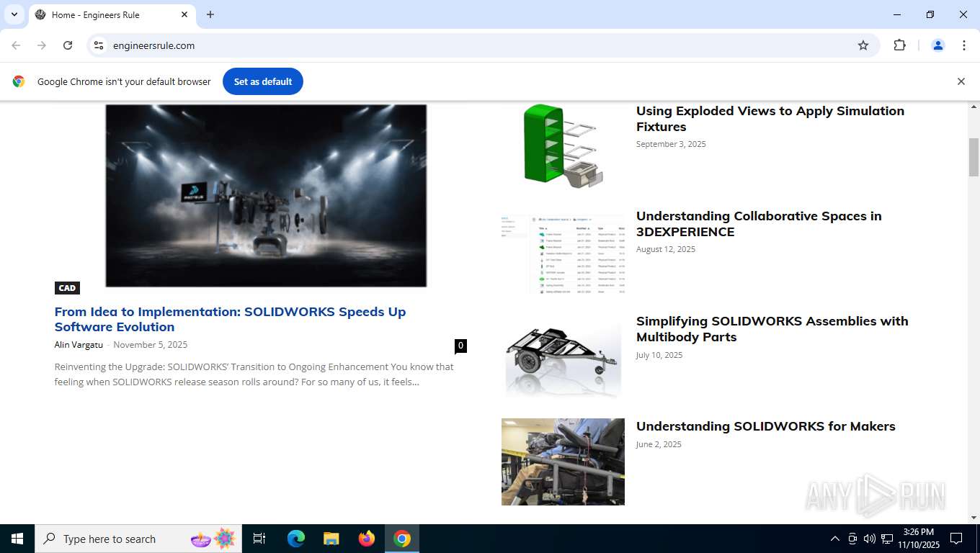This screenshot has width=980, height=553.
Task: Launch Microsoft Edge from the taskbar
Action: coord(296,539)
